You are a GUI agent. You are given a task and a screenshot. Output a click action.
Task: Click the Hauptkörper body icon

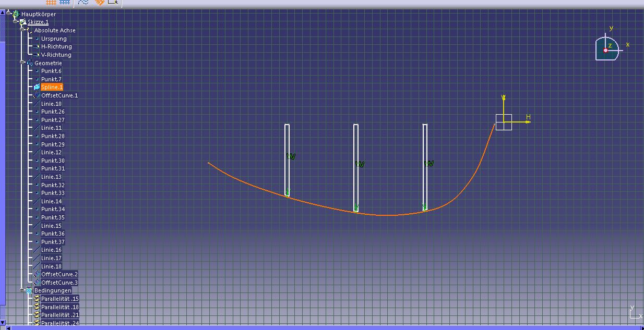(16, 14)
